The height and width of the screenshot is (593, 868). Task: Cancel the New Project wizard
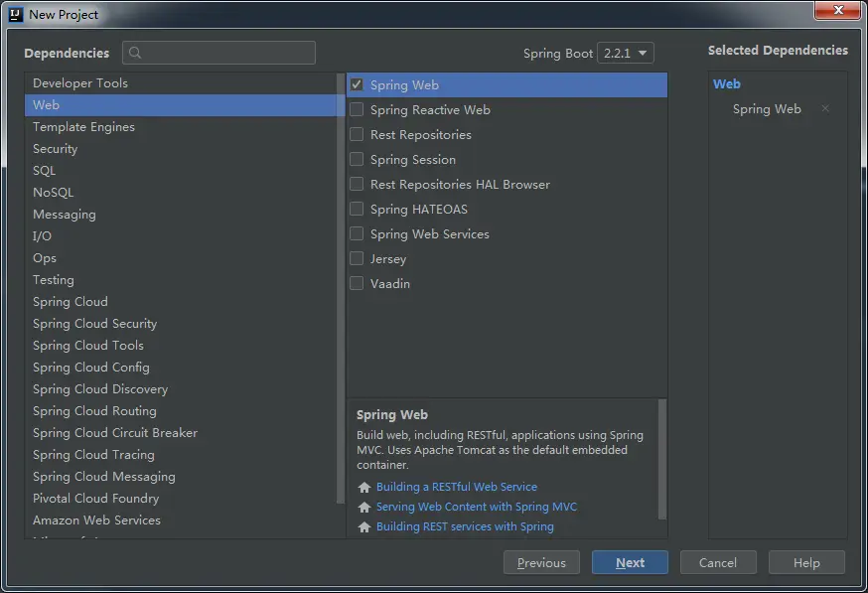(x=718, y=562)
